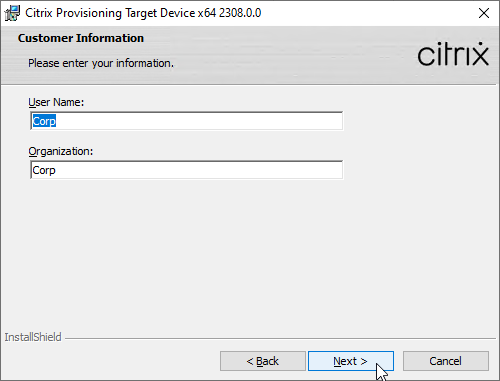Focus the Organization text box
Image resolution: width=500 pixels, height=381 pixels.
point(186,170)
